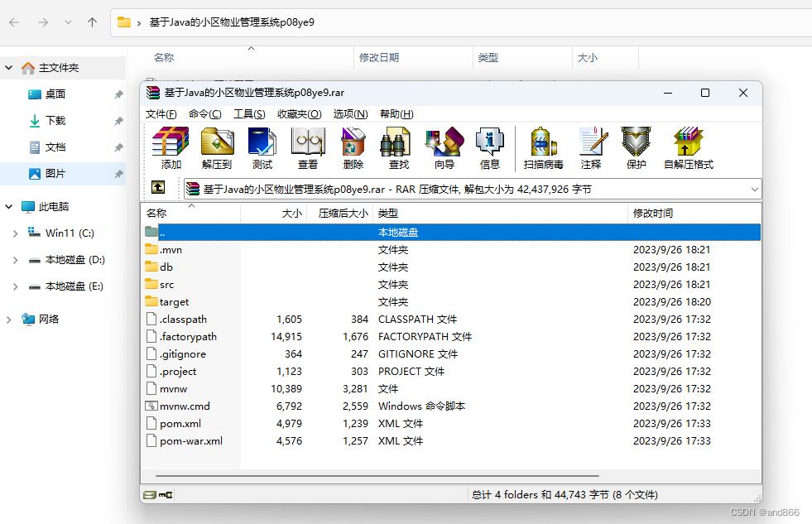
Task: Sort WinRAR list by 大小 column
Action: (274, 214)
